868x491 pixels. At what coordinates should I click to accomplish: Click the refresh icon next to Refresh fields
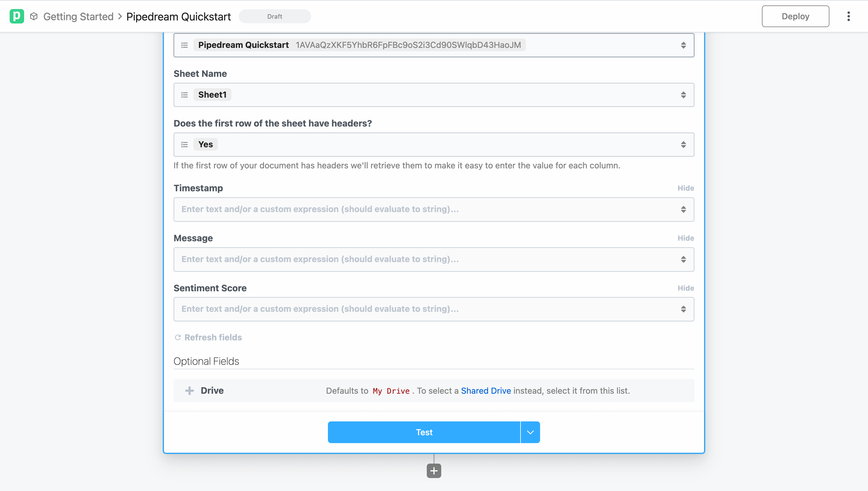[178, 337]
